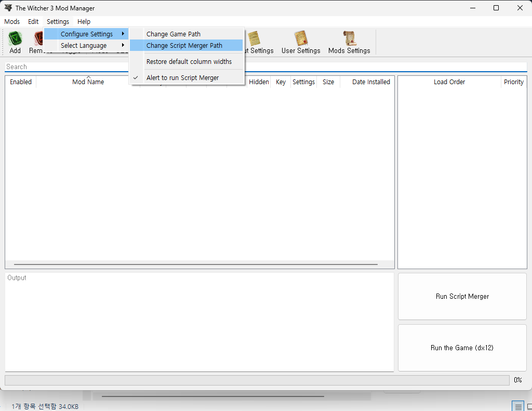Click Run the Game (dx12) button
Viewport: 532px width, 411px height.
click(x=462, y=348)
